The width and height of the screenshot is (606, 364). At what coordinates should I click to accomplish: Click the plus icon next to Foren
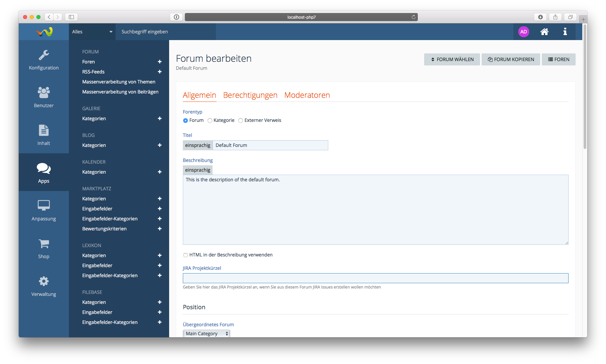click(159, 62)
